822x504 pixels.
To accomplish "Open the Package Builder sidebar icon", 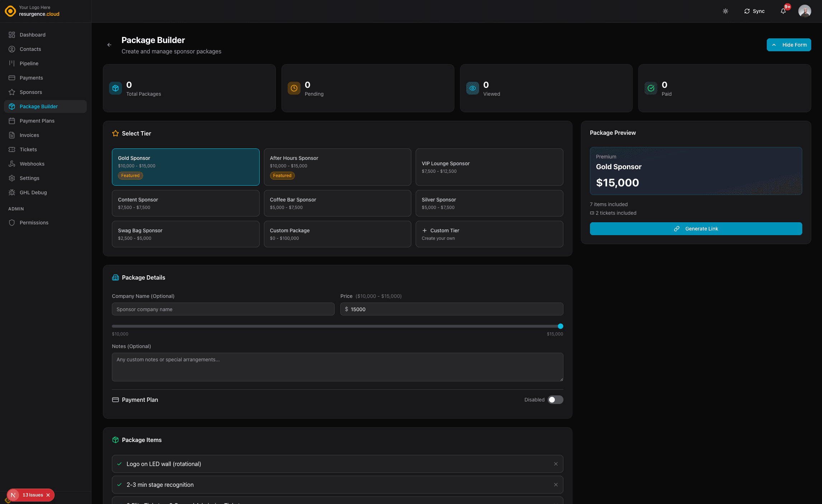I will click(12, 106).
